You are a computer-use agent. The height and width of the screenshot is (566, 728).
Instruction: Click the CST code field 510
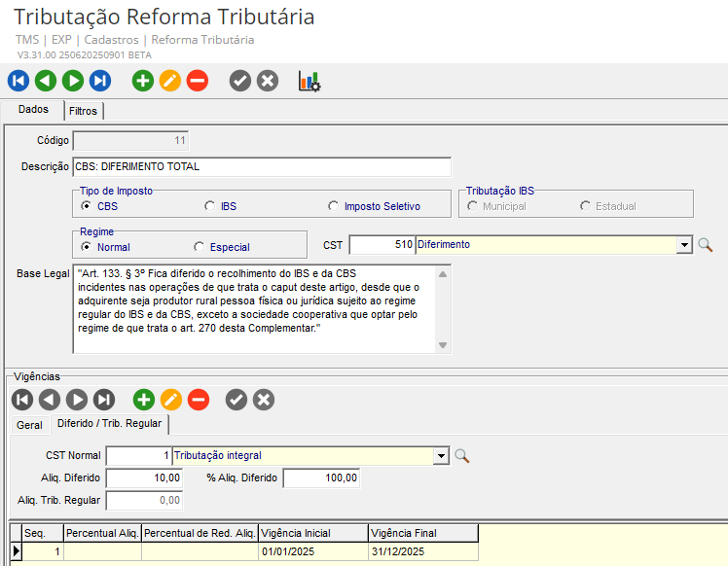(382, 245)
